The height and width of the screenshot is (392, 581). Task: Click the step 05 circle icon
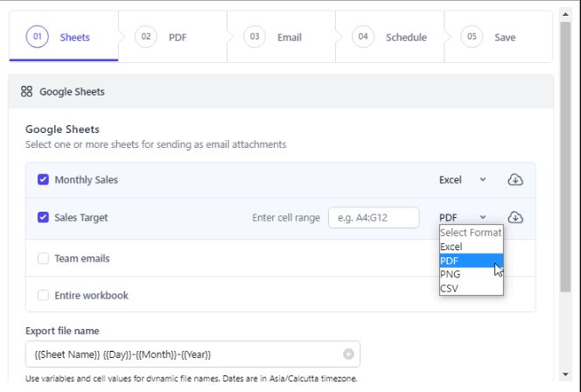coord(472,37)
